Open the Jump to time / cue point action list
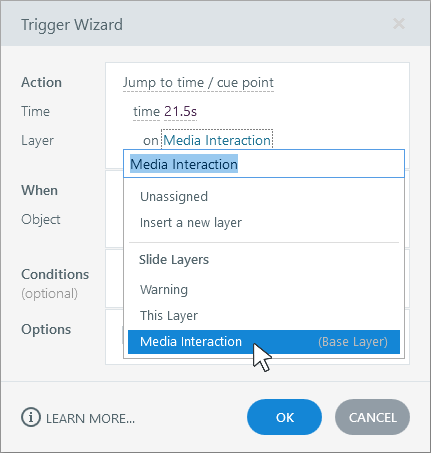 point(198,83)
